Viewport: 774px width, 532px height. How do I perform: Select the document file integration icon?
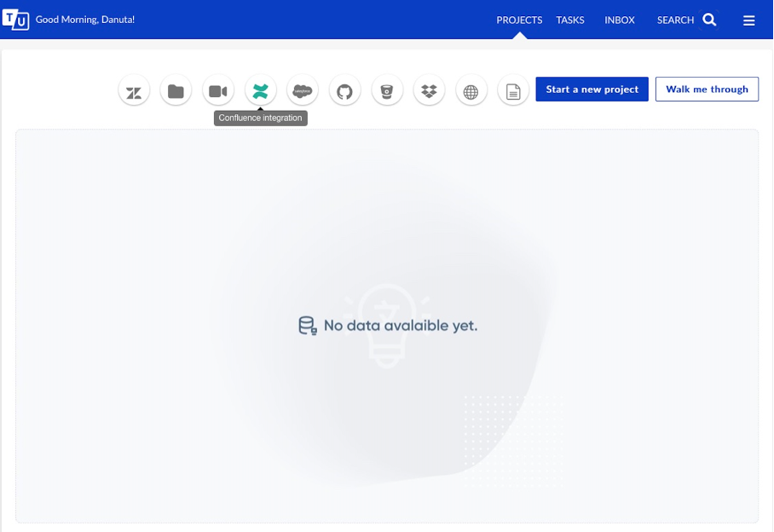click(x=513, y=91)
